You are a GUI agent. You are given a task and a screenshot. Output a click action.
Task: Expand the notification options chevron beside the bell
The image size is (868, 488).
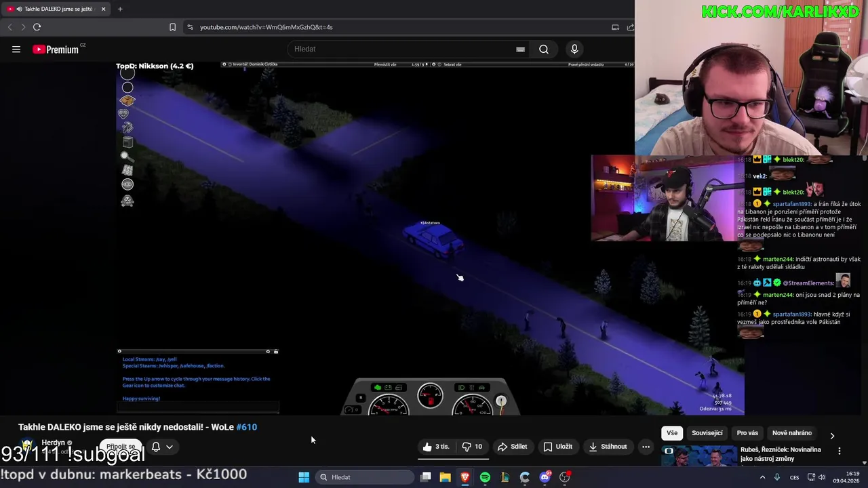[170, 447]
